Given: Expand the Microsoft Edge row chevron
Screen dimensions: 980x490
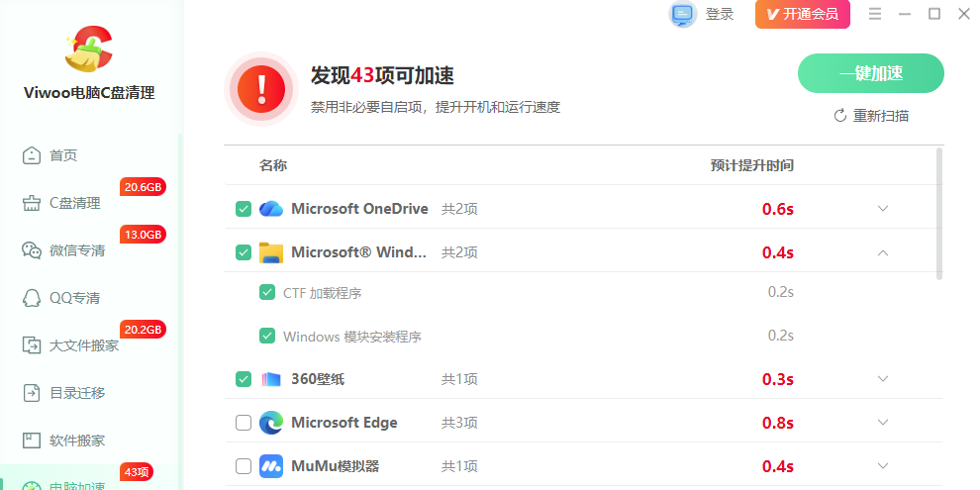Looking at the screenshot, I should point(883,423).
